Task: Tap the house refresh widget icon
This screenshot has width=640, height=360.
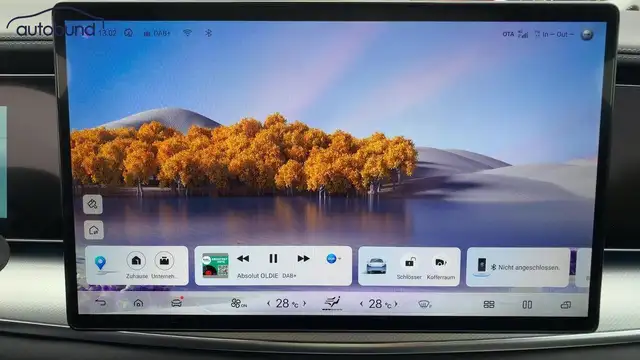Action: click(94, 230)
